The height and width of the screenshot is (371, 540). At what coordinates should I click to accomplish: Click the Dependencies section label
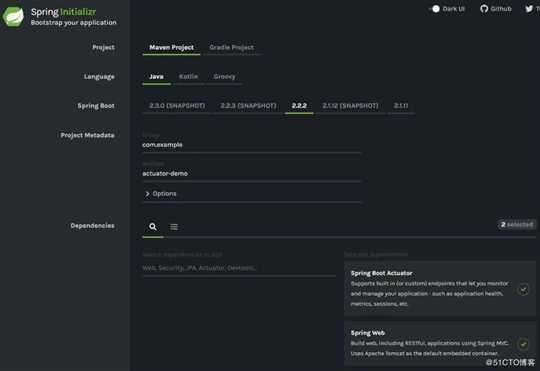[92, 226]
